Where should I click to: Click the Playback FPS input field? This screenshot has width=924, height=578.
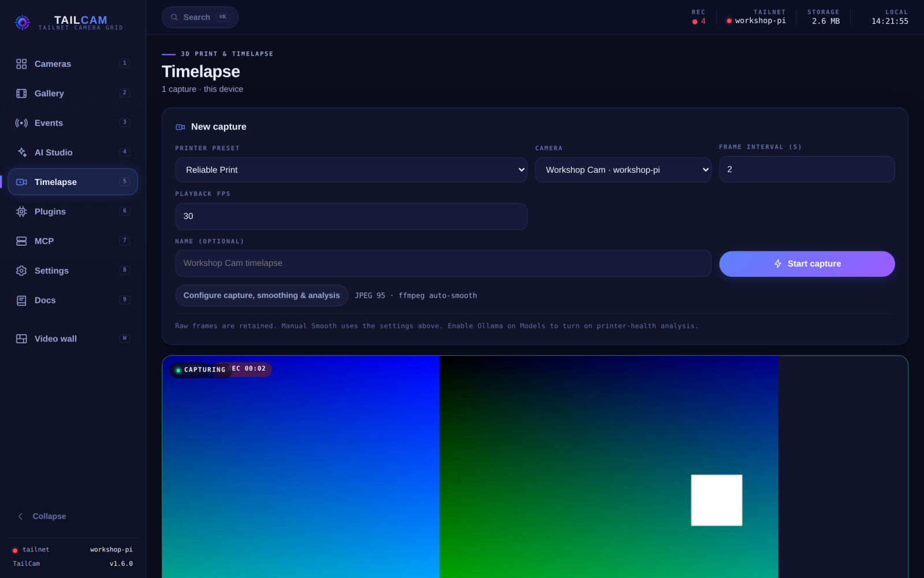pos(351,216)
